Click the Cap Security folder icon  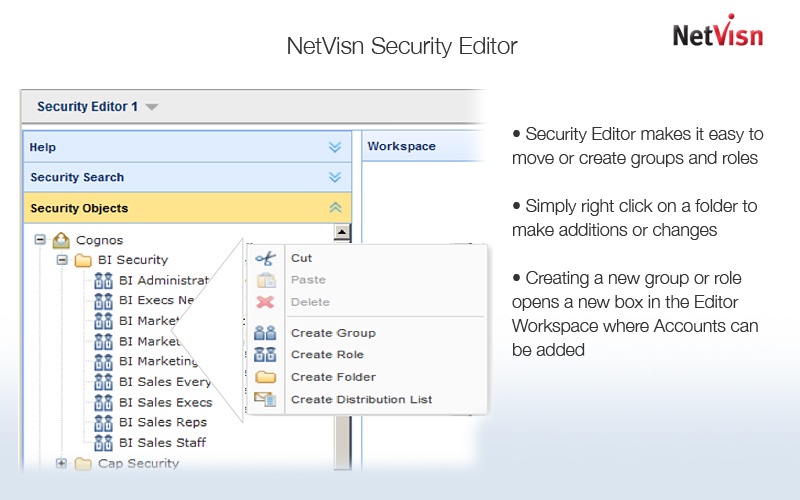tap(83, 464)
